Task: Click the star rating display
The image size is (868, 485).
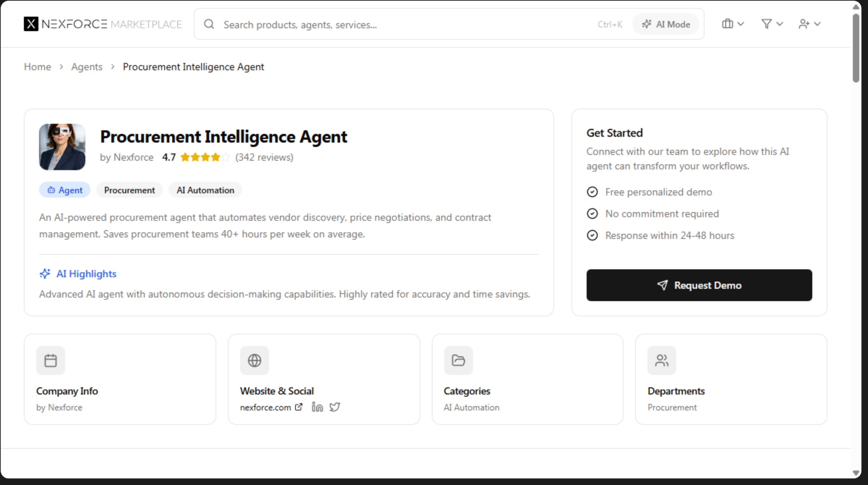Action: [205, 157]
